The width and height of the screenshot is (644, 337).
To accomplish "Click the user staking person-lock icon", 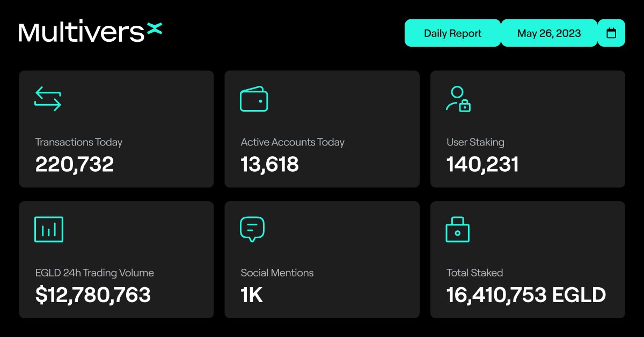I will click(x=458, y=99).
